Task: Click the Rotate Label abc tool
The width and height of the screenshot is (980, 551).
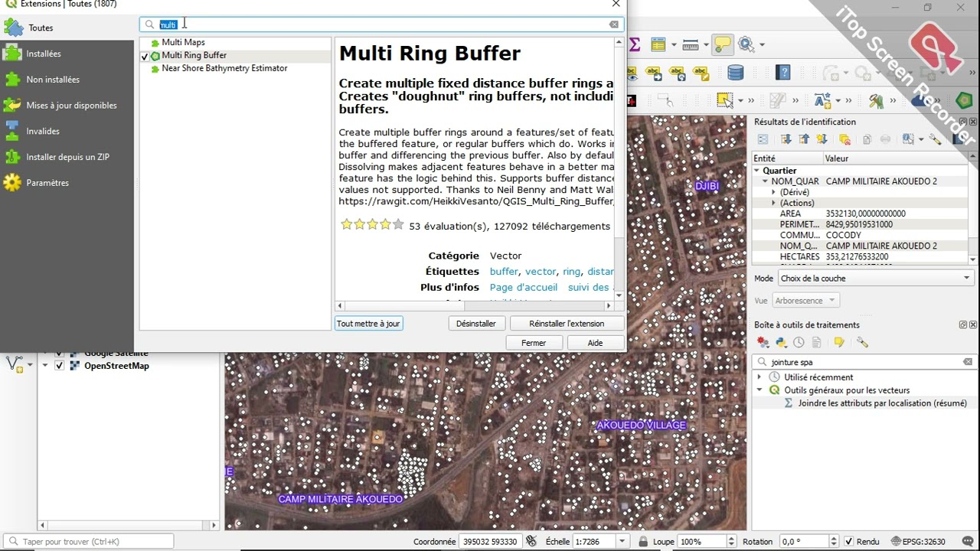Action: pos(677,73)
